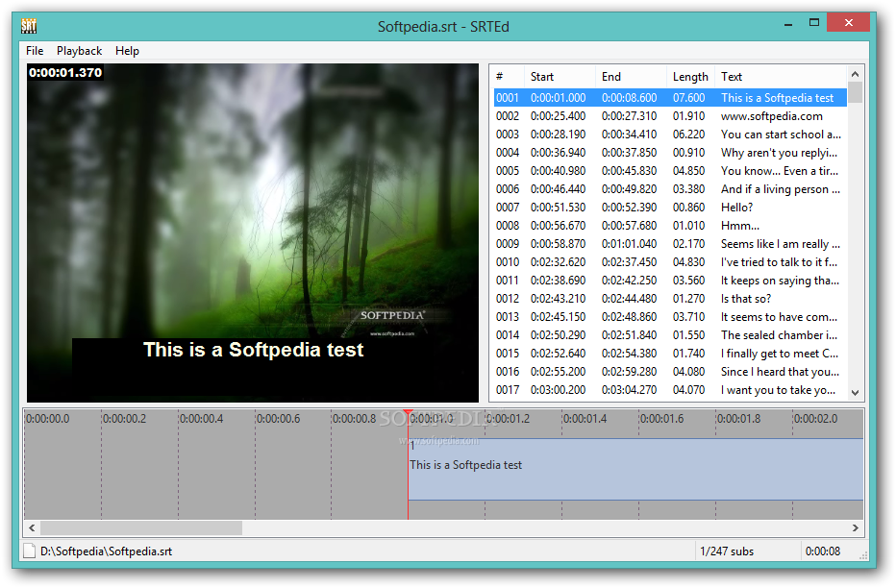The height and width of the screenshot is (588, 896).
Task: Click length value 01.270 cell
Action: pos(688,299)
